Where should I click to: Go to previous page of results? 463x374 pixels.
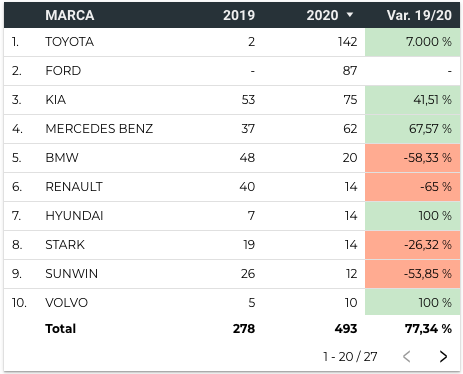[x=406, y=356]
